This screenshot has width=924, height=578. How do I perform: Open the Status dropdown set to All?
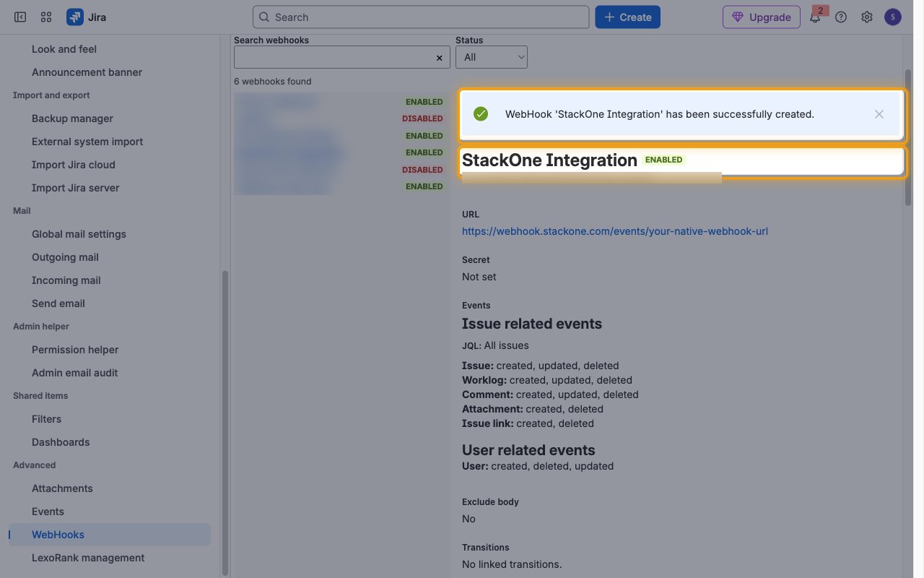tap(492, 57)
